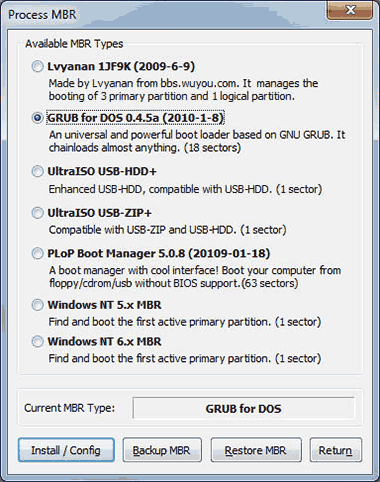The height and width of the screenshot is (482, 380).
Task: Pick Windows NT 5.x MBR radio button
Action: [37, 305]
